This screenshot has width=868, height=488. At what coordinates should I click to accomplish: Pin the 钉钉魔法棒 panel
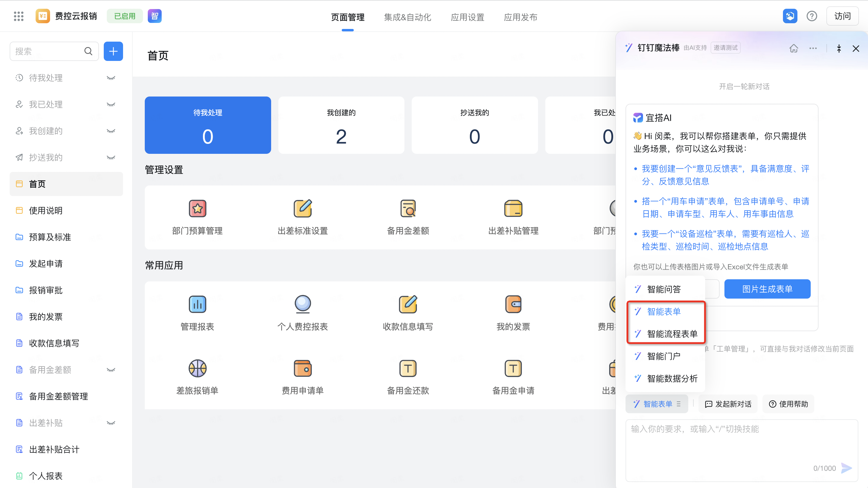point(839,48)
